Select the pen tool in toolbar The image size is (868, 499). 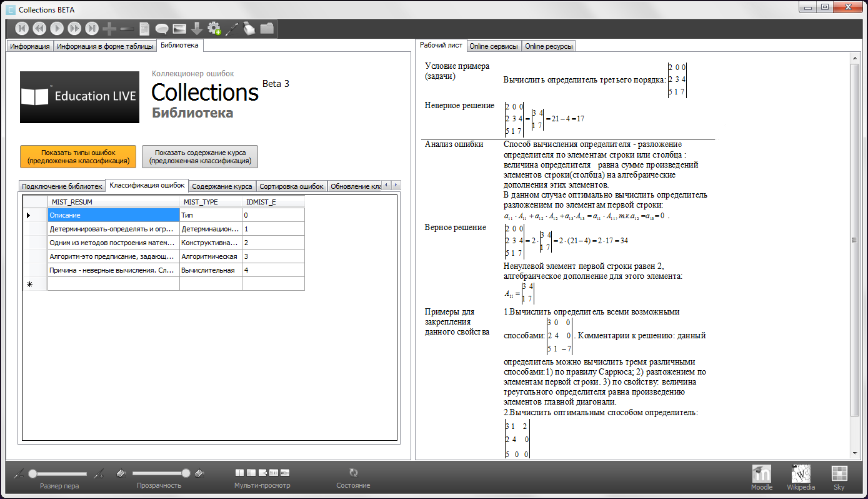point(232,28)
